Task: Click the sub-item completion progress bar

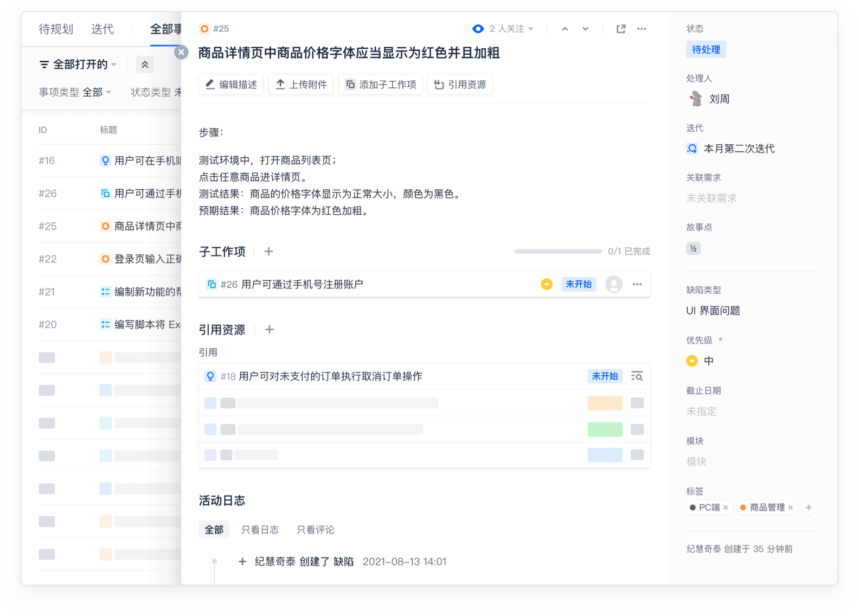Action: pos(558,252)
